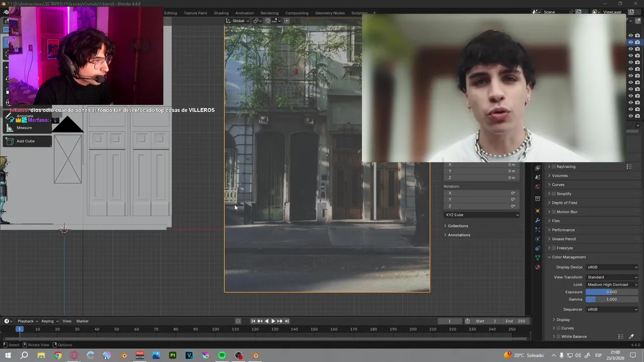Switch to the Shading workspace tab
This screenshot has height=362, width=644.
click(x=221, y=13)
